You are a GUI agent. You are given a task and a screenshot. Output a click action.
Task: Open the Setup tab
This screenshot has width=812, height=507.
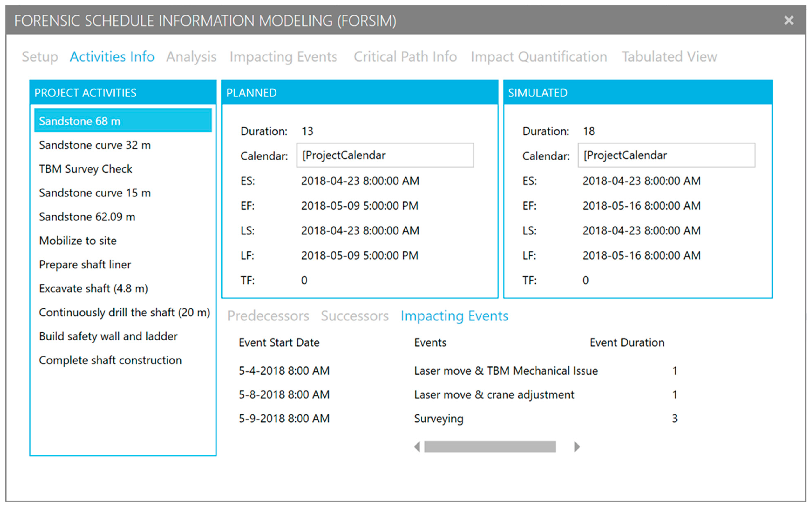click(x=40, y=57)
